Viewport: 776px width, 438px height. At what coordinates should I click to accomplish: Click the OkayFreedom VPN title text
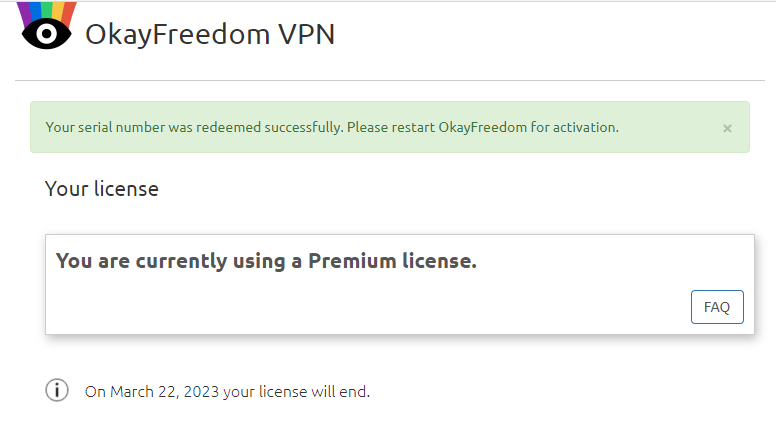(x=210, y=34)
